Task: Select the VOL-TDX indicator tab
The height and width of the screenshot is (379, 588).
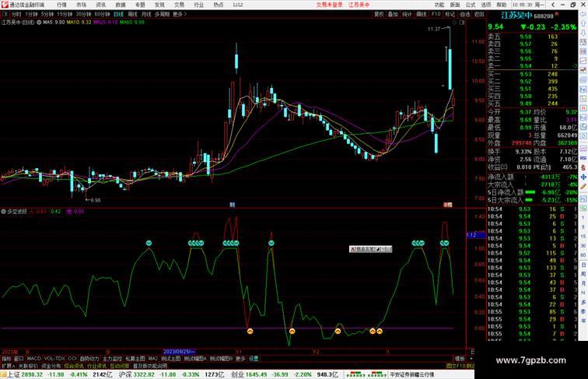Action: click(54, 359)
